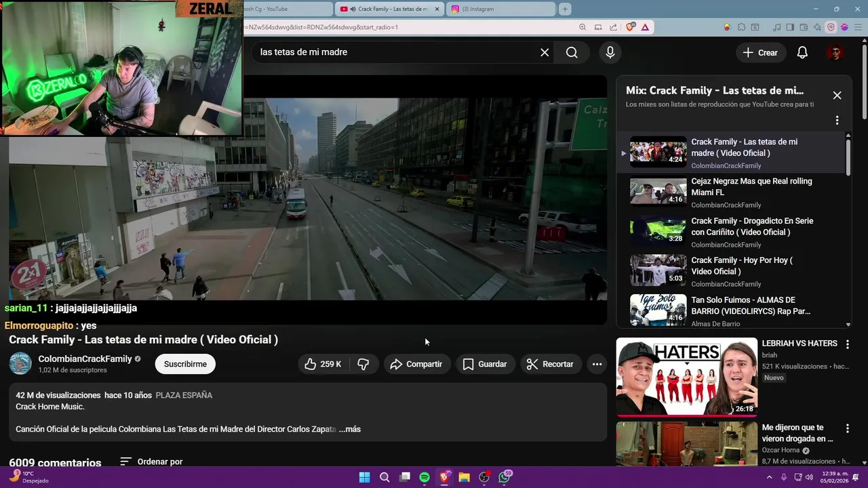Click the share page icon in address bar
Viewport: 868px width, 488px height.
(613, 27)
